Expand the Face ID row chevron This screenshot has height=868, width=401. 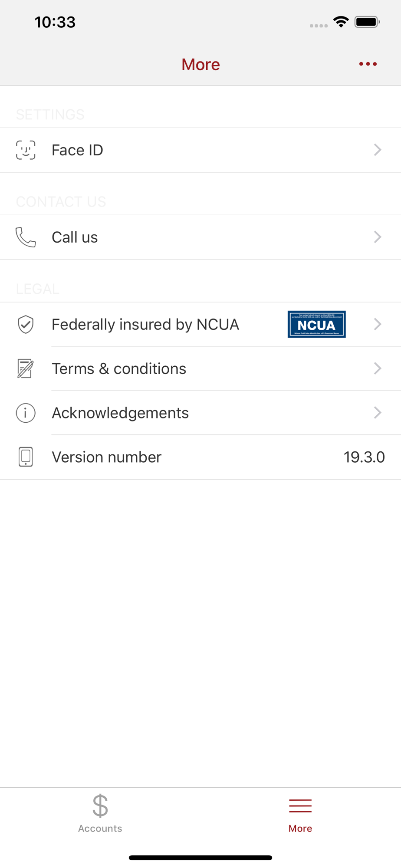pos(378,150)
